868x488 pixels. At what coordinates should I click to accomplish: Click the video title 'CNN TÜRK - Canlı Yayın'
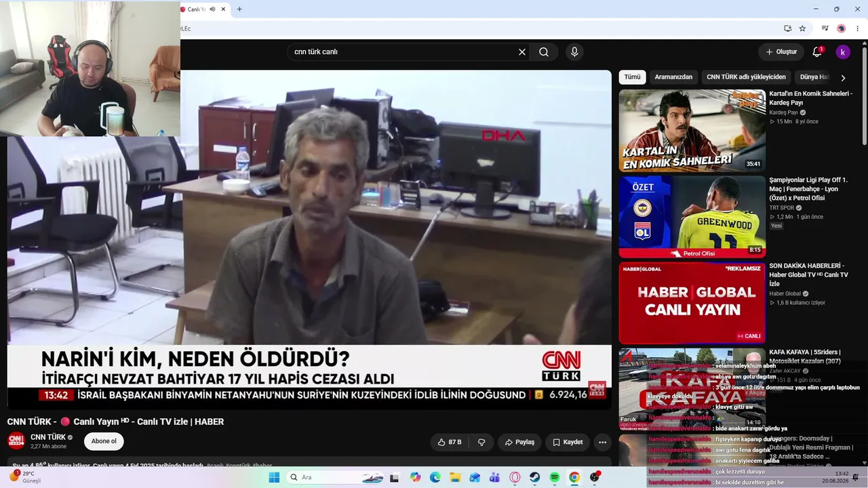[x=115, y=422]
